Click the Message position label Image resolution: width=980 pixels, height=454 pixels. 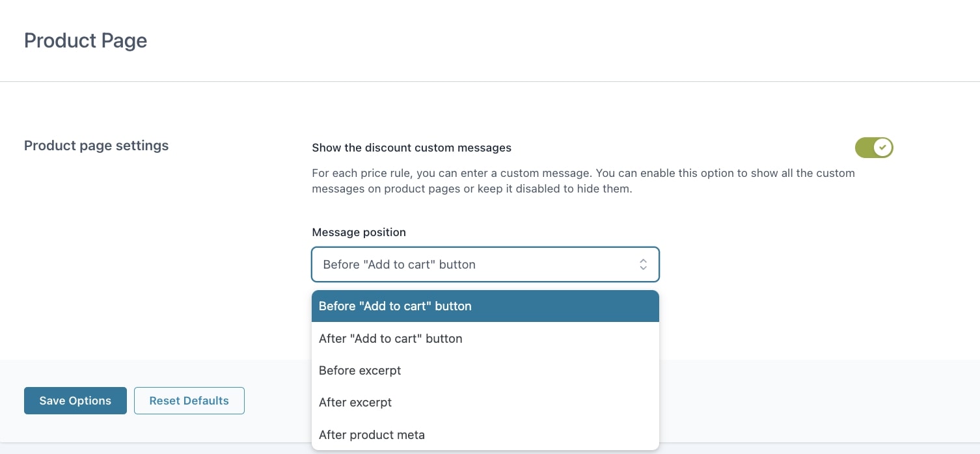click(x=359, y=232)
